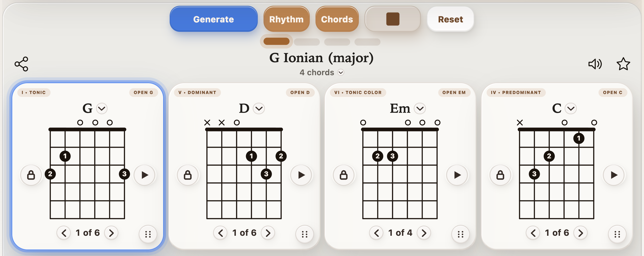Click the speaker volume icon
This screenshot has height=256, width=644.
tap(595, 64)
